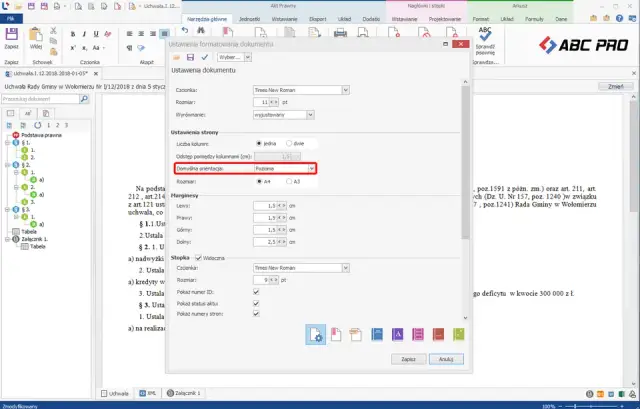
Task: Uncheck the 'Pokaż numer ID' checkbox
Action: tap(256, 292)
